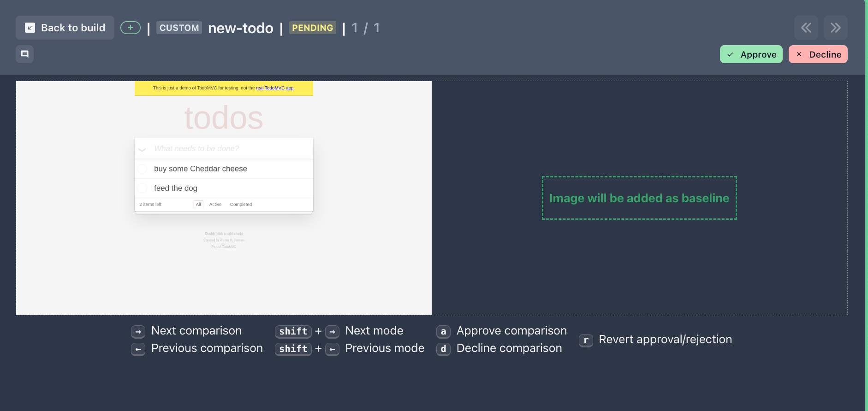
Task: Select the Completed filter in todo footer
Action: click(241, 204)
